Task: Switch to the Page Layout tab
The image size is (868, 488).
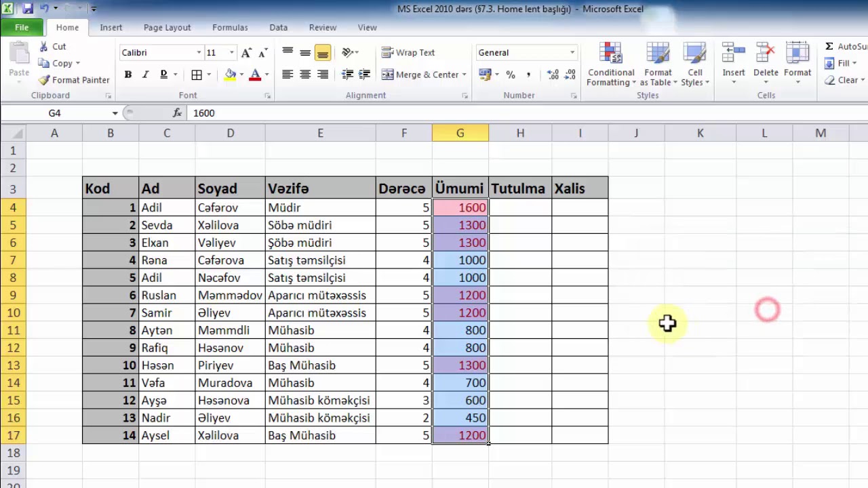Action: click(x=167, y=28)
